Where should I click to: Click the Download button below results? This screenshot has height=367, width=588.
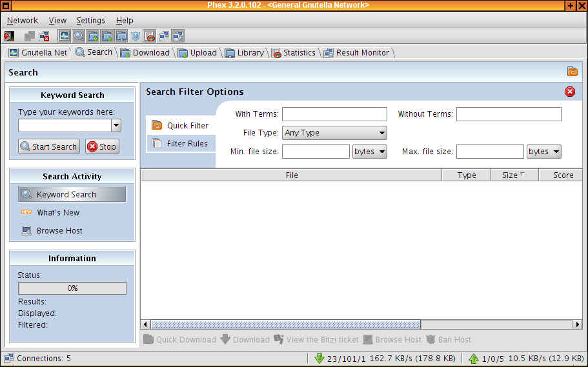click(245, 340)
